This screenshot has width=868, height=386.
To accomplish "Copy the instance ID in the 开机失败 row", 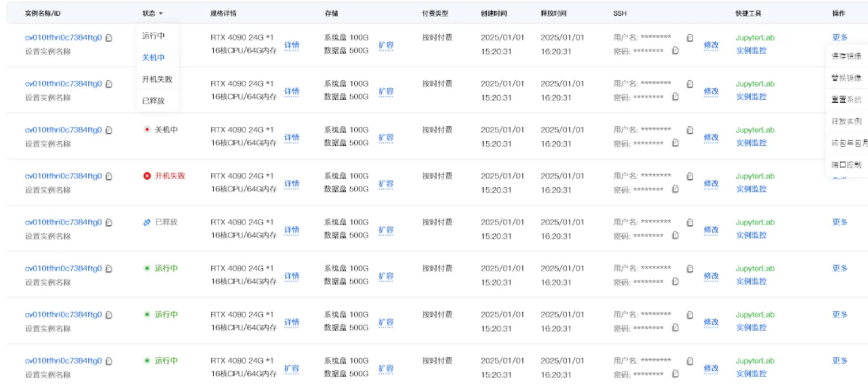I will [x=108, y=176].
